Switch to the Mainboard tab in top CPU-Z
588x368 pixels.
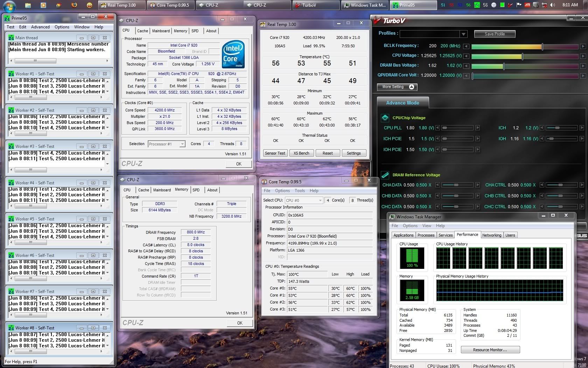[161, 31]
